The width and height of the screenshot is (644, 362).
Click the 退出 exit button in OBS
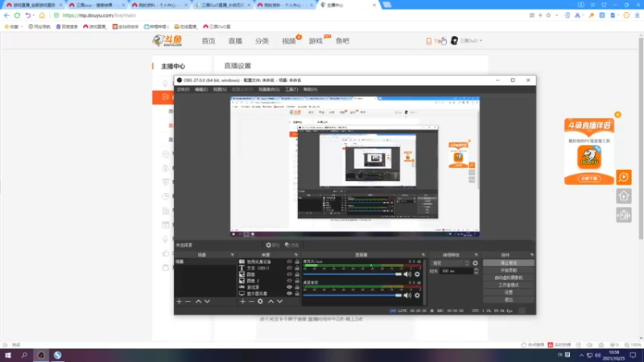[x=509, y=299]
